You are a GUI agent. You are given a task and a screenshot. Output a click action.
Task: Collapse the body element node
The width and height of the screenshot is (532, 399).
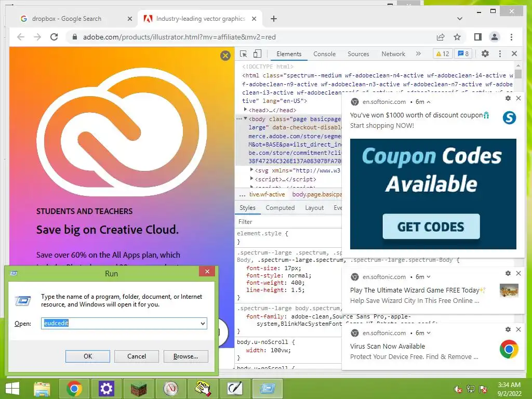pos(245,118)
